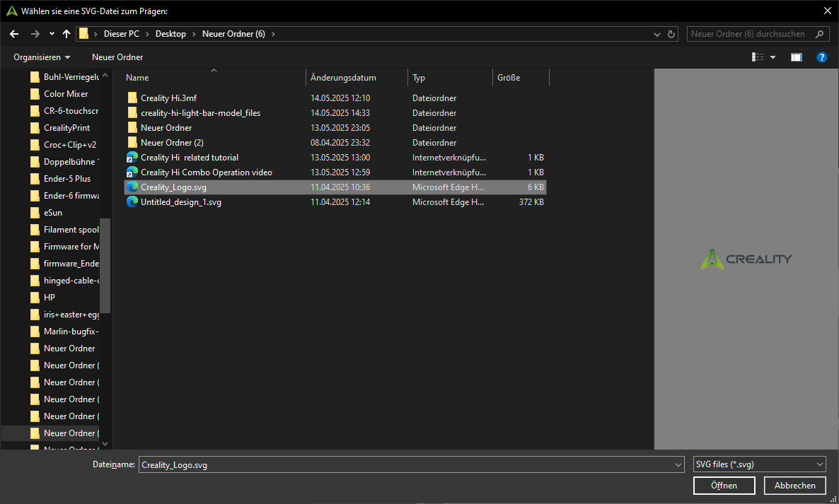The height and width of the screenshot is (504, 839).
Task: Click the Abbrechen button
Action: coord(794,486)
